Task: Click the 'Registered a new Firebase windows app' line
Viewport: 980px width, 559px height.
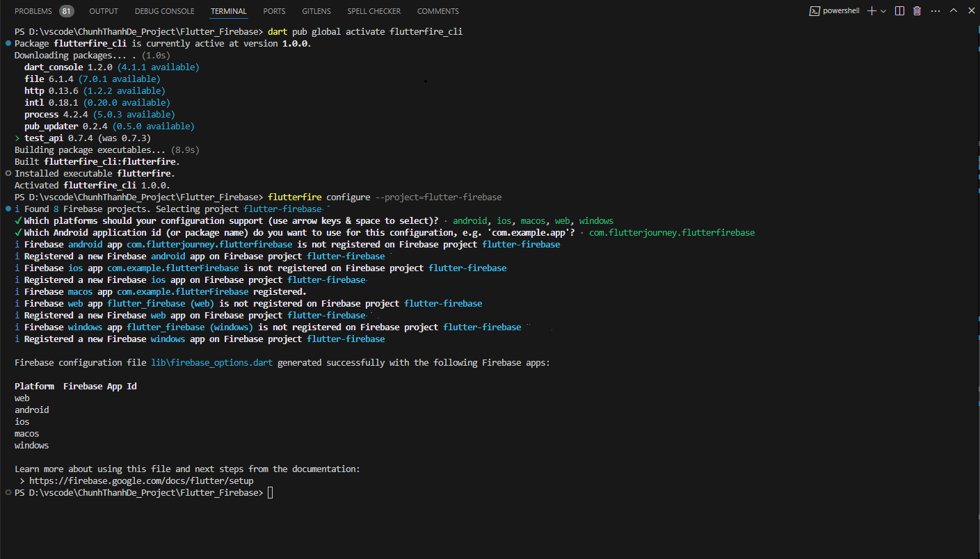Action: tap(200, 339)
